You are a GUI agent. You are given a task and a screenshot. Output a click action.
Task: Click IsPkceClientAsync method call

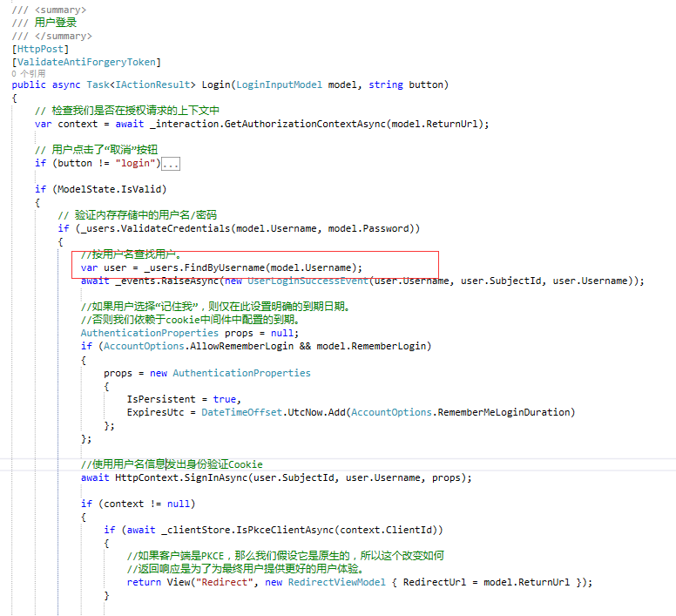[285, 531]
